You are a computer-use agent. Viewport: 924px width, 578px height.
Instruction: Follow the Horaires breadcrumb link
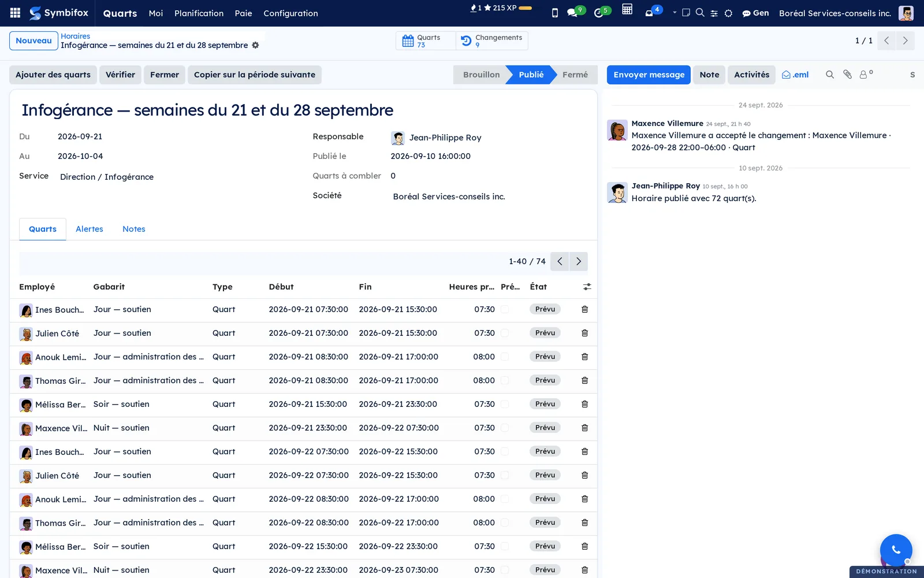[76, 36]
